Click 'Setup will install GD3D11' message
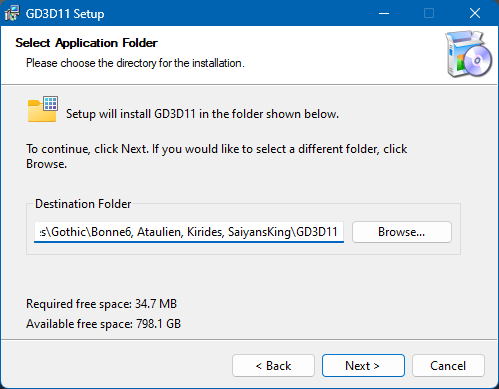 coord(202,114)
